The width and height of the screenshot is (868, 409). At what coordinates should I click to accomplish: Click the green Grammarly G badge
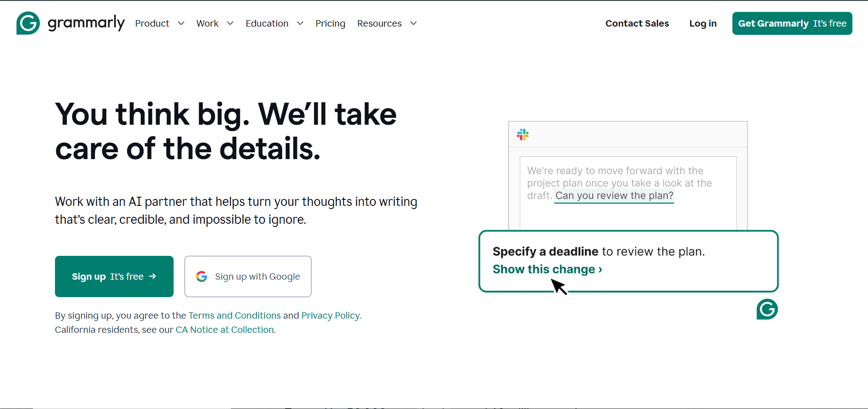[767, 310]
